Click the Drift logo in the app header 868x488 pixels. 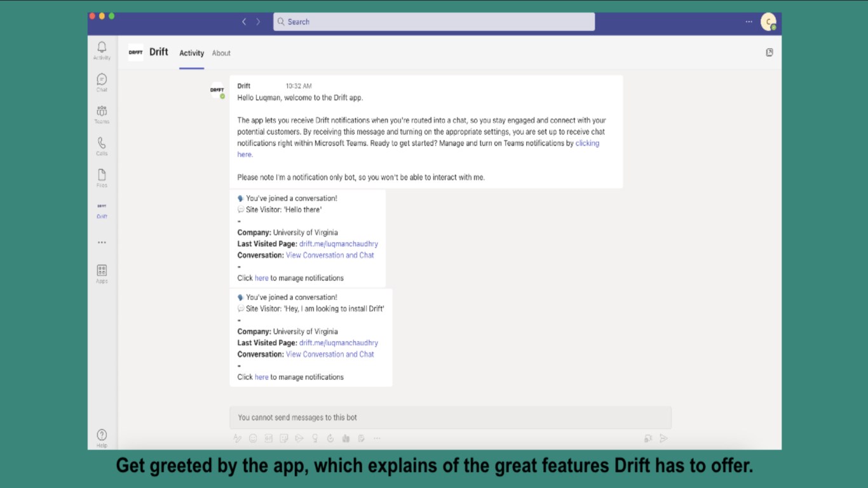[135, 53]
